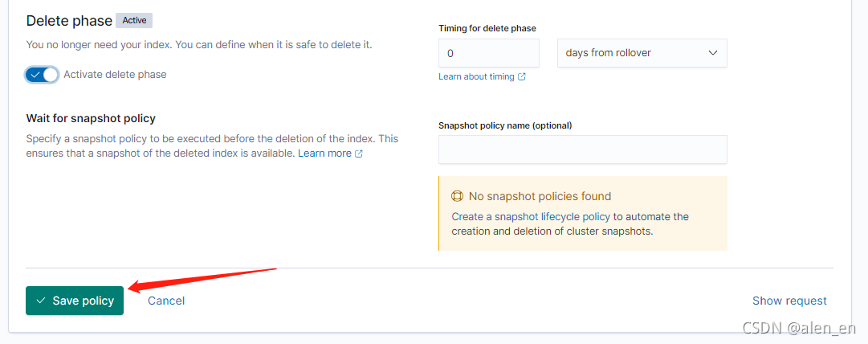Cancel editing the policy
This screenshot has width=868, height=344.
coord(166,301)
